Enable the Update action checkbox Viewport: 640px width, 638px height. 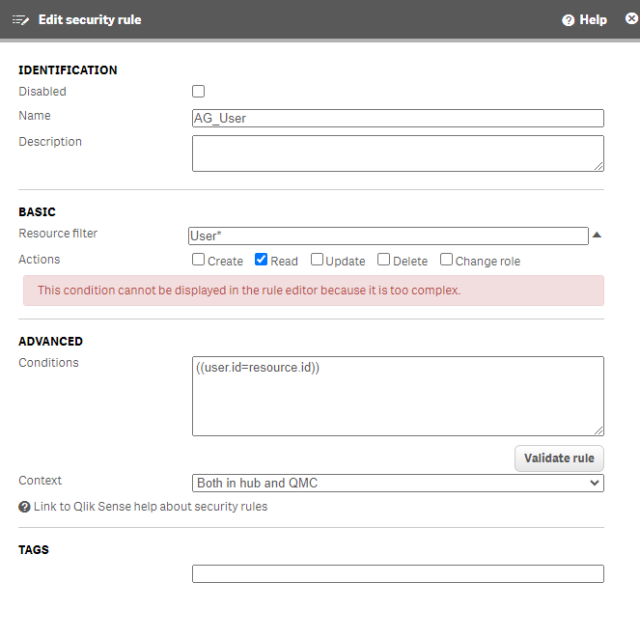click(317, 260)
